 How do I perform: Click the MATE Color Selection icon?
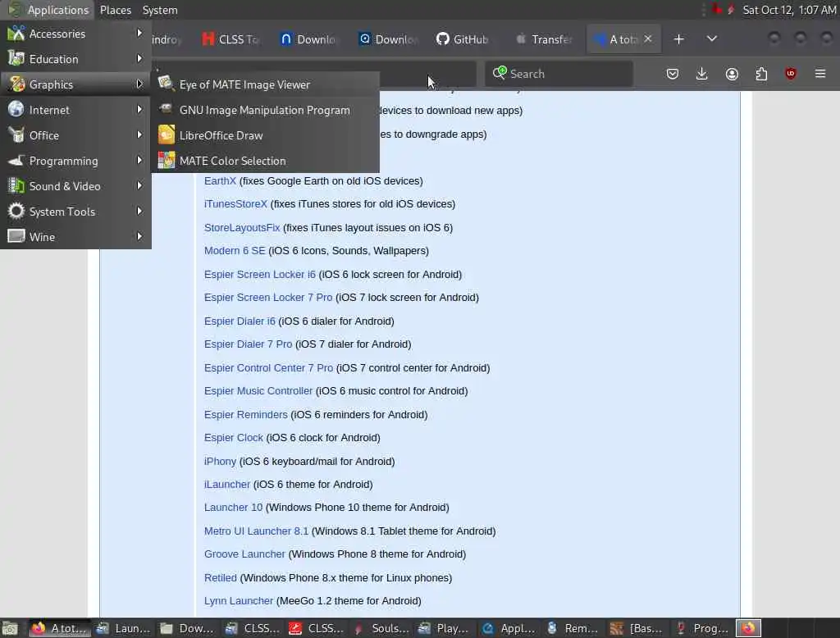click(166, 160)
